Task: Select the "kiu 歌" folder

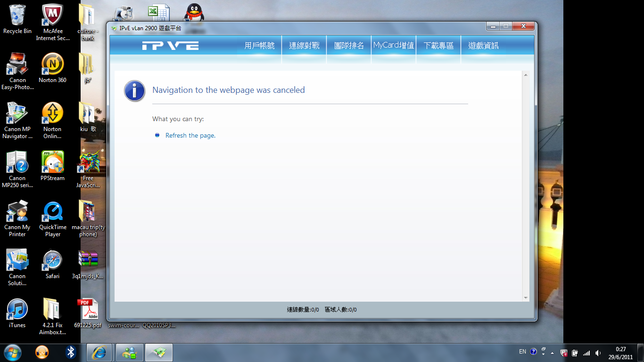Action: [x=88, y=117]
